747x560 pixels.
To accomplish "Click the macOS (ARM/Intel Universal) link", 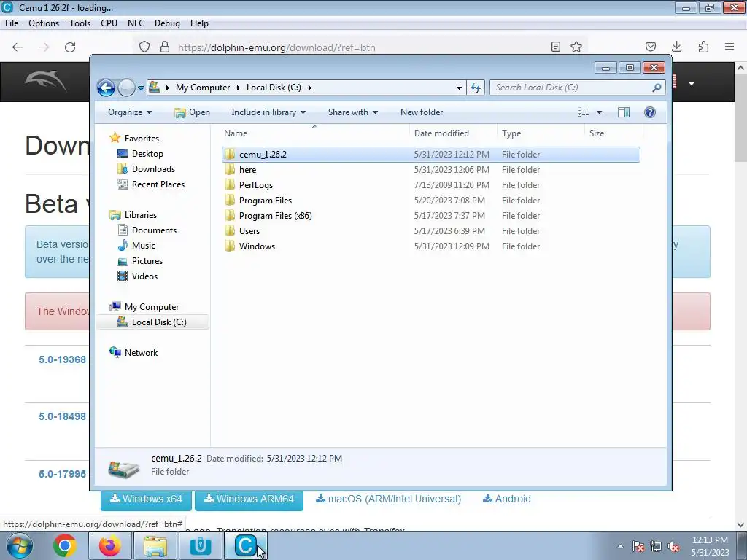I will click(x=388, y=499).
